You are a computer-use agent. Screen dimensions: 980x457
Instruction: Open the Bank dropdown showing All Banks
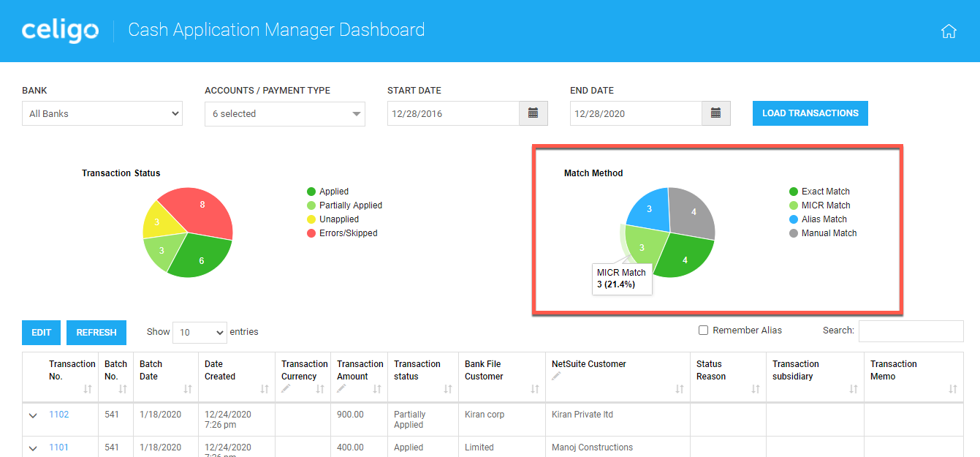[x=102, y=113]
